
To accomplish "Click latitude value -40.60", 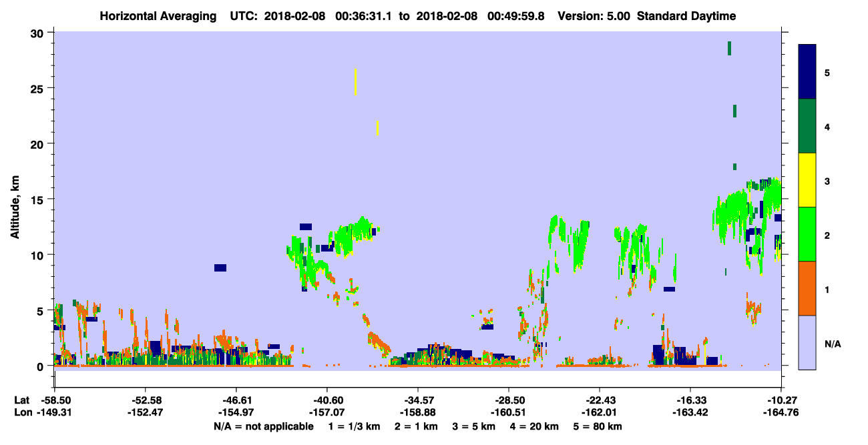I will [327, 400].
